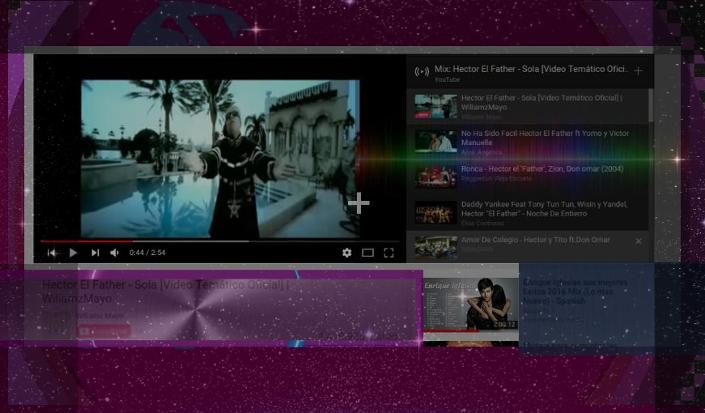Open the Enrique Iglesias suggested video thumbnail
Screen dimensions: 705x413
471,305
